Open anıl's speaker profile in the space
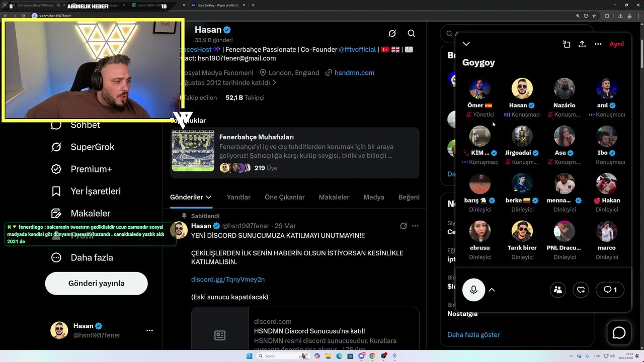Viewport: 644px width, 362px height. coord(606,88)
